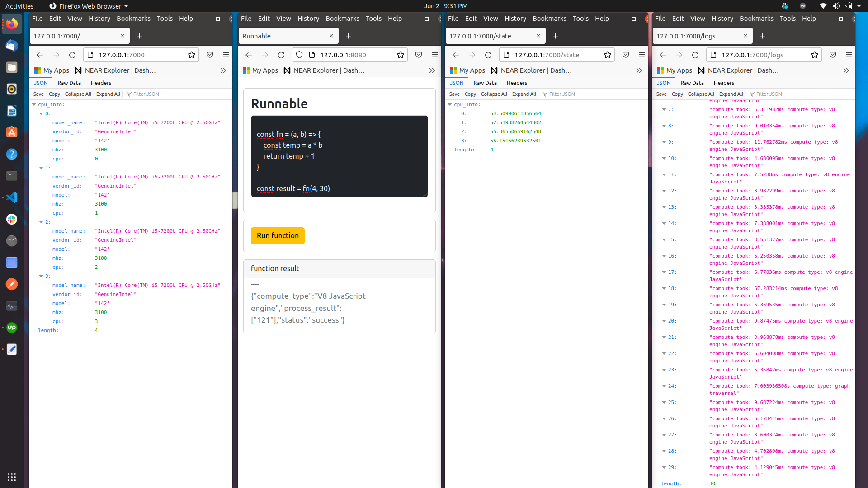Open Thunderbird mail from the dock
This screenshot has width=868, height=488.
[12, 46]
